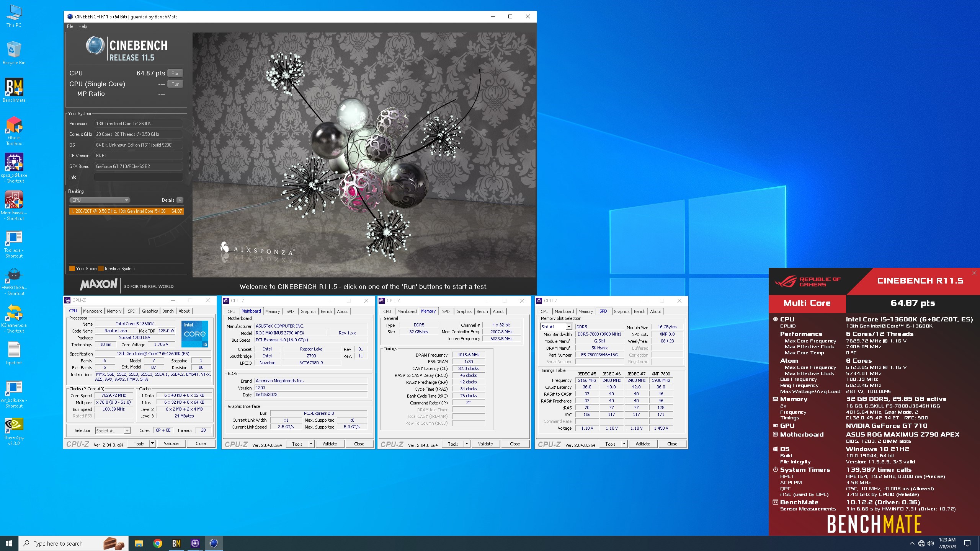Viewport: 980px width, 551px height.
Task: Click the taskbar search box
Action: click(74, 543)
